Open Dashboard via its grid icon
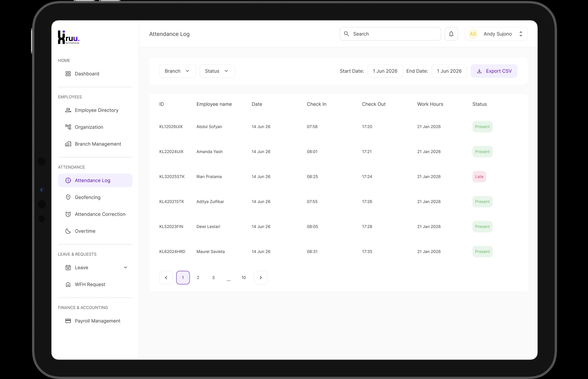 pos(68,74)
